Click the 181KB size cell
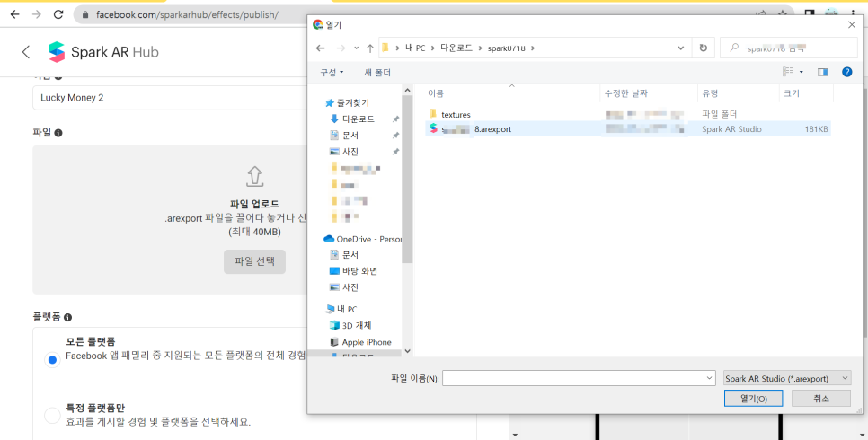The height and width of the screenshot is (440, 868). pos(816,129)
